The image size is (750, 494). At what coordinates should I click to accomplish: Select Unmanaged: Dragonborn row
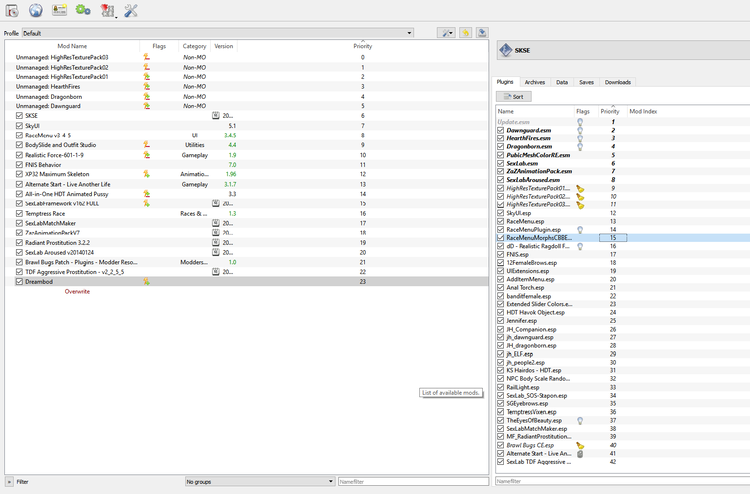tap(247, 96)
